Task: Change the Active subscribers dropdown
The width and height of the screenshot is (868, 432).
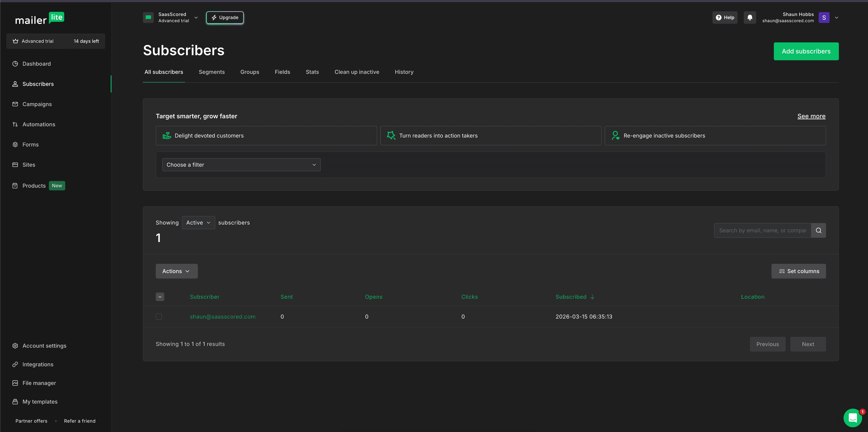Action: tap(198, 222)
